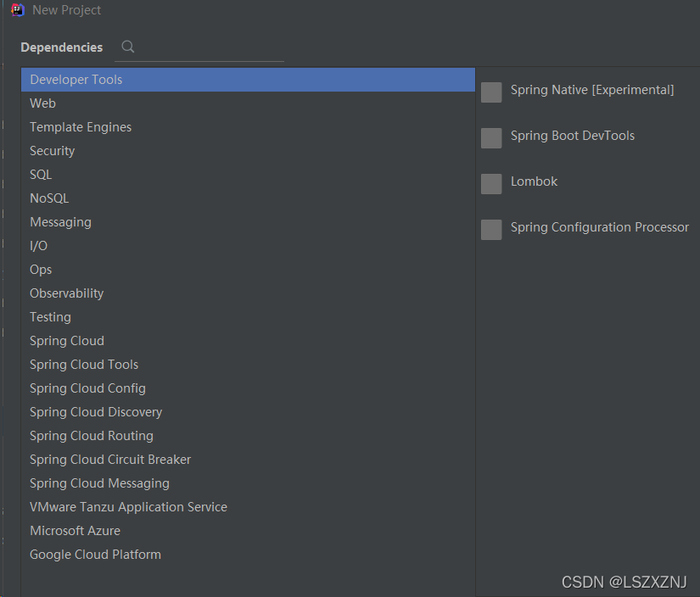
Task: Click the Dependencies heading
Action: 62,47
